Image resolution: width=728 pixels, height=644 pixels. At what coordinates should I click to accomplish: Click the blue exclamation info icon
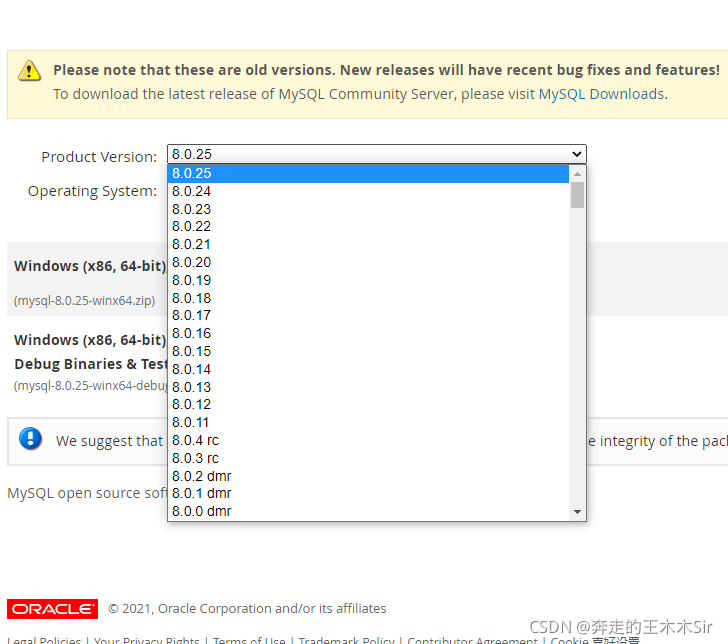[31, 439]
